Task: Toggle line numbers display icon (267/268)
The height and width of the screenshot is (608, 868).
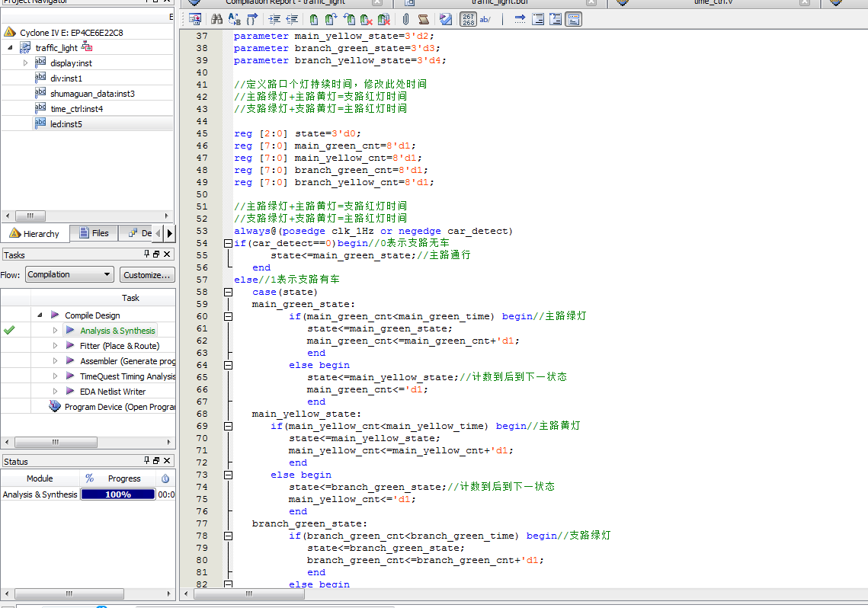Action: (x=468, y=20)
